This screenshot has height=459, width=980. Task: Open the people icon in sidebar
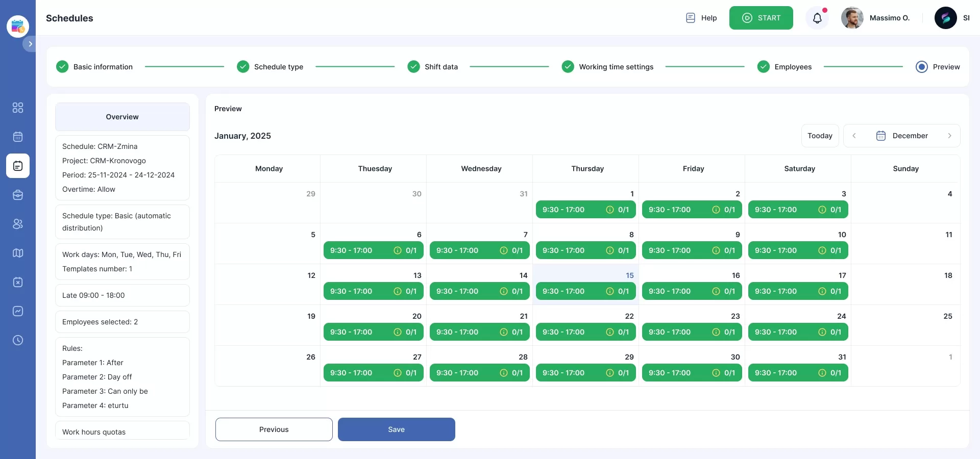tap(18, 224)
